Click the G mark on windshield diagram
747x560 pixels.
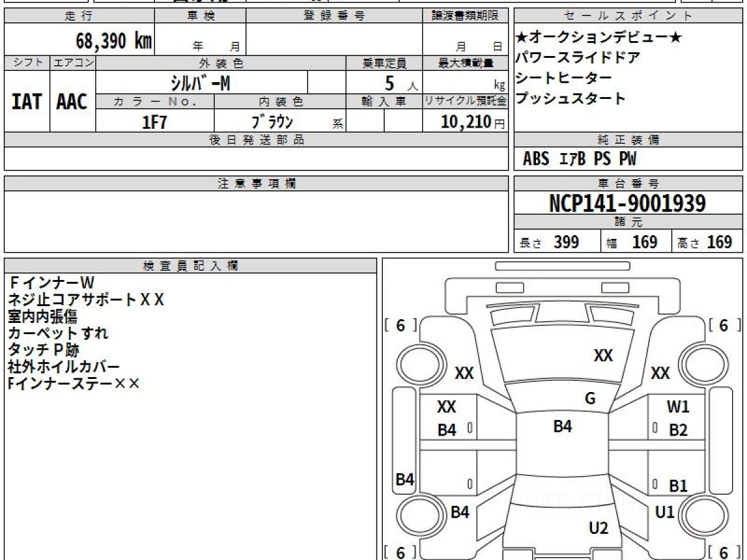590,399
